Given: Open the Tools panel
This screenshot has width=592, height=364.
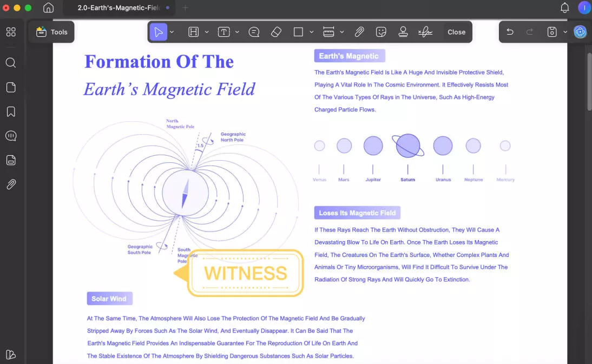Looking at the screenshot, I should tap(51, 32).
